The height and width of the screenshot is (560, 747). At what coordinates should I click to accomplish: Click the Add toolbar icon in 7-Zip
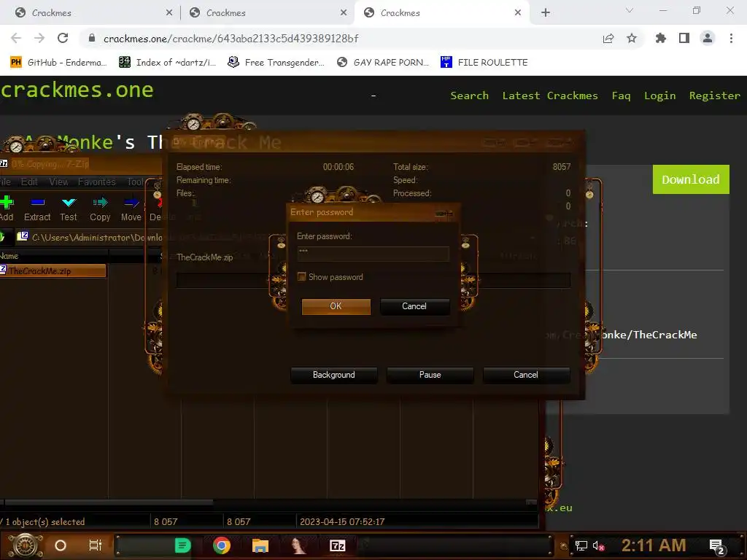tap(7, 203)
